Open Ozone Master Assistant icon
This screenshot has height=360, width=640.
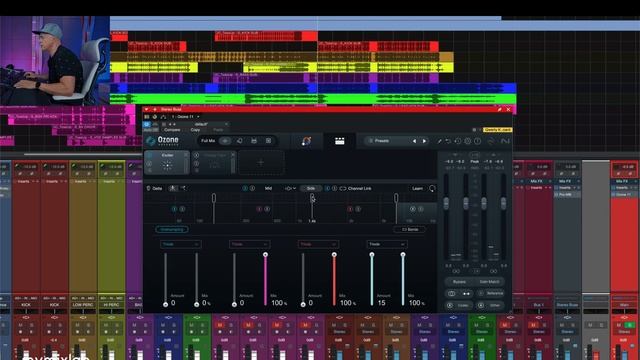tap(307, 141)
